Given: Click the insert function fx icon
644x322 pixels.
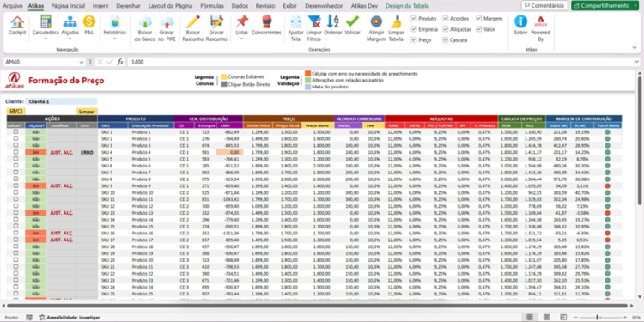Looking at the screenshot, I should (120, 62).
